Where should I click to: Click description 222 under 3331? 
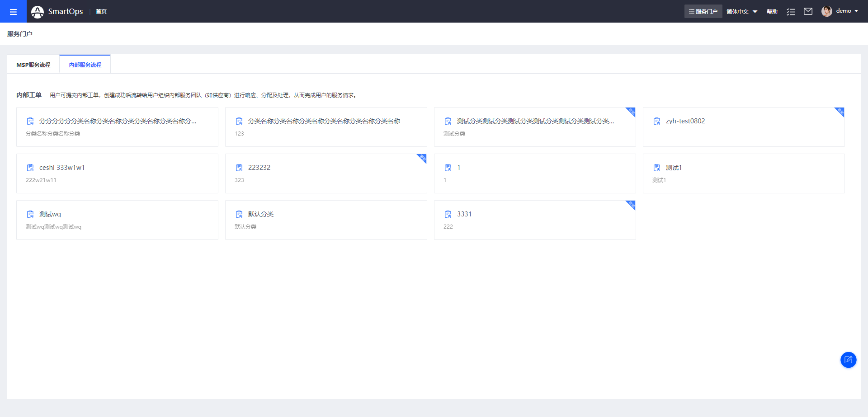tap(448, 227)
